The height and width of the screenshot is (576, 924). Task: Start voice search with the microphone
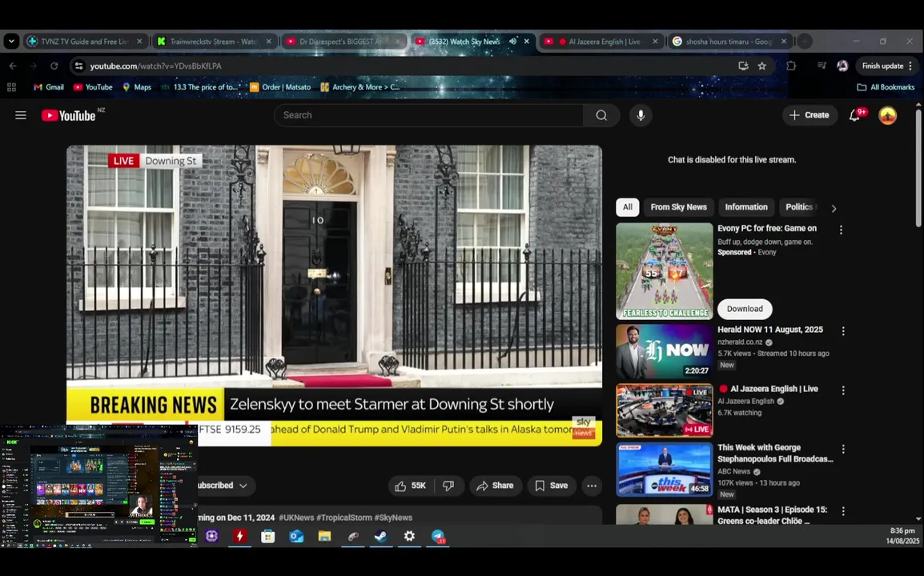[x=641, y=115]
